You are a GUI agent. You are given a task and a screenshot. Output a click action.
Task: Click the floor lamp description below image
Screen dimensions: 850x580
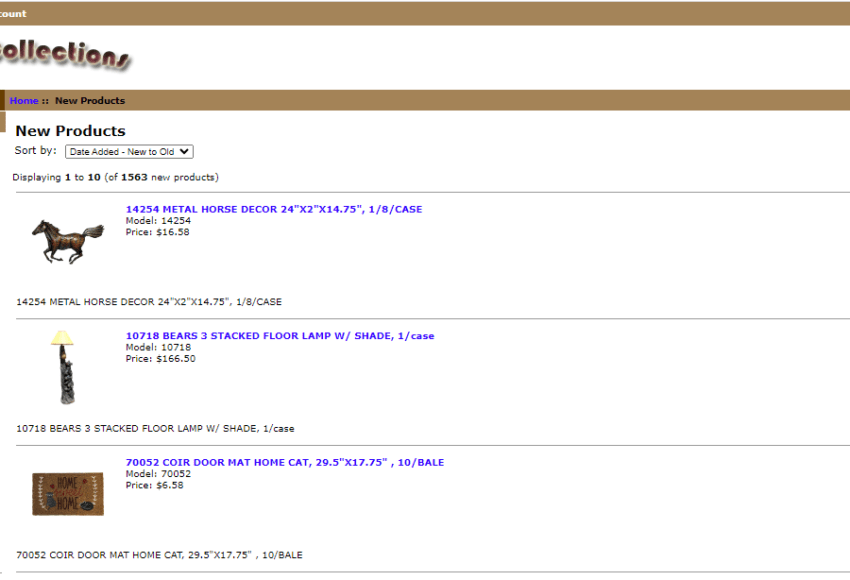coord(155,428)
